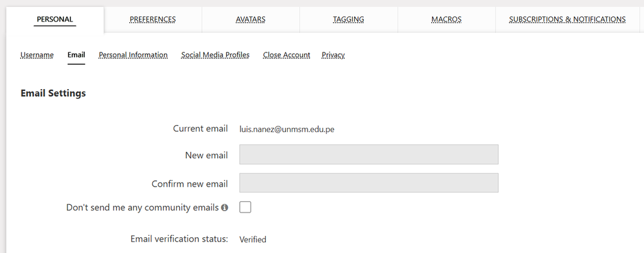Open the PERSONAL tab
Screen dimensions: 644x253
pyautogui.click(x=55, y=20)
